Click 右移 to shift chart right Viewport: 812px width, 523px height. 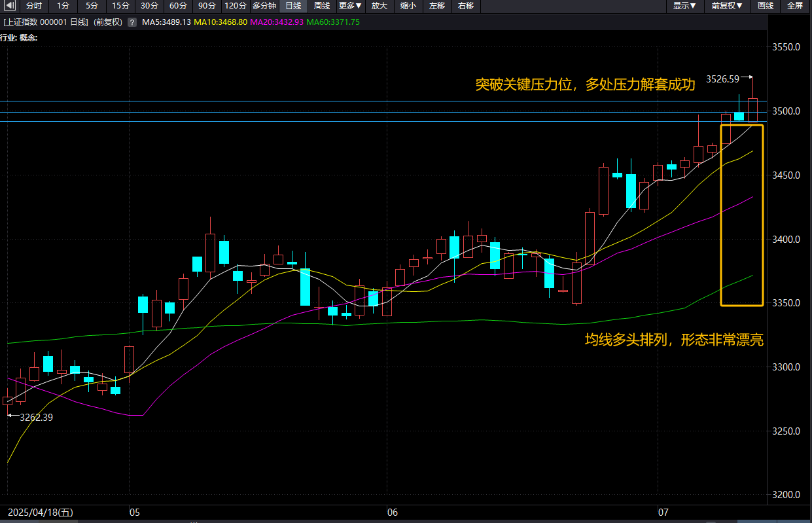click(466, 6)
